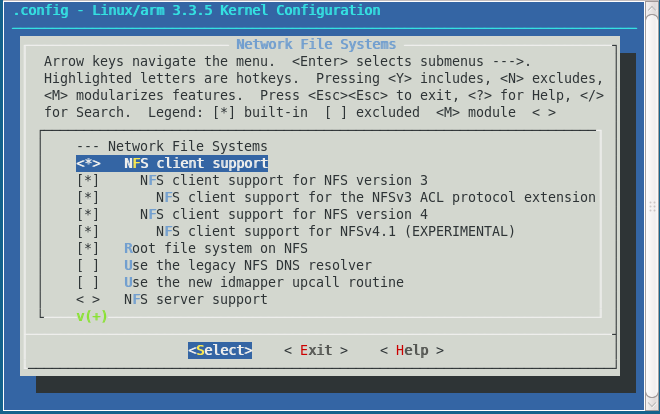Click the Network File Systems dialog title
660x414 pixels.
tap(316, 44)
